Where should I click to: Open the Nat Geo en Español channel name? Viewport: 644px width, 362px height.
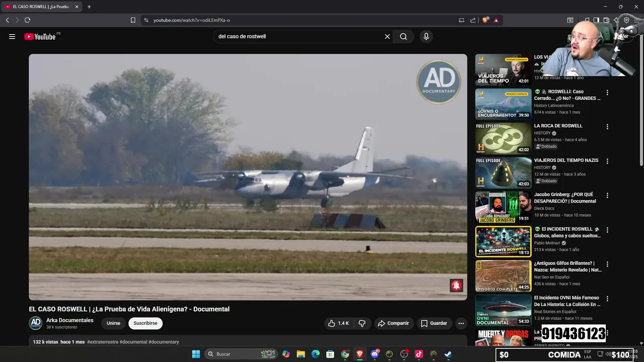pyautogui.click(x=551, y=277)
